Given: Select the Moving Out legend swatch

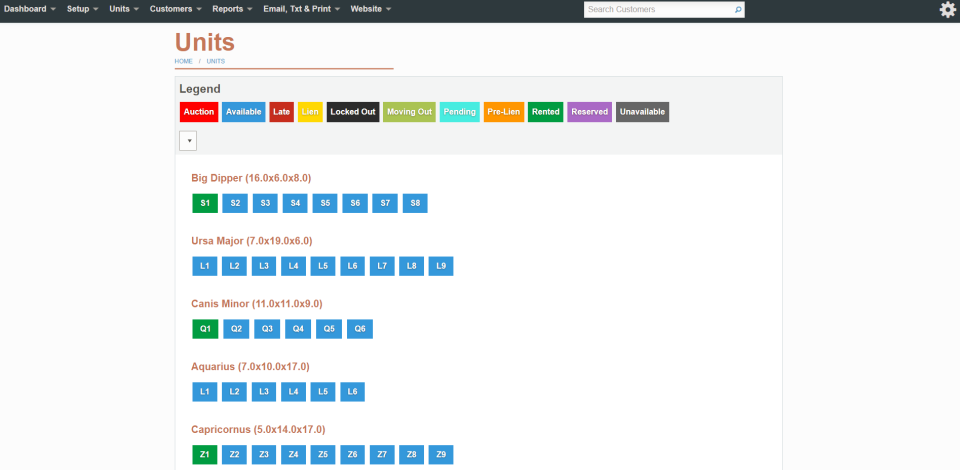Looking at the screenshot, I should [410, 112].
